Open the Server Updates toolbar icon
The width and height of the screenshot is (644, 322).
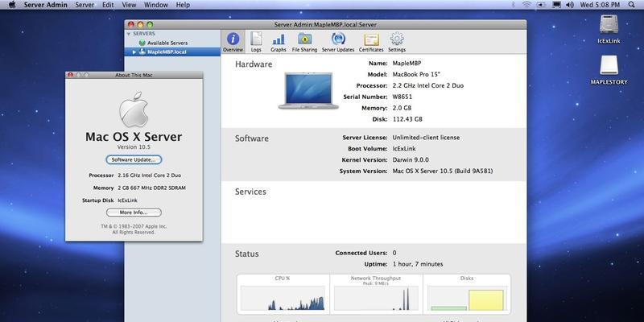pyautogui.click(x=338, y=42)
